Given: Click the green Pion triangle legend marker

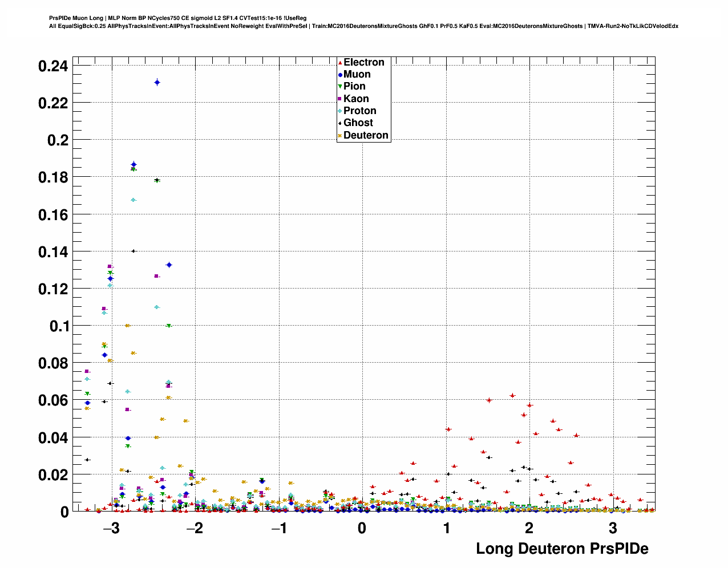Looking at the screenshot, I should click(340, 87).
